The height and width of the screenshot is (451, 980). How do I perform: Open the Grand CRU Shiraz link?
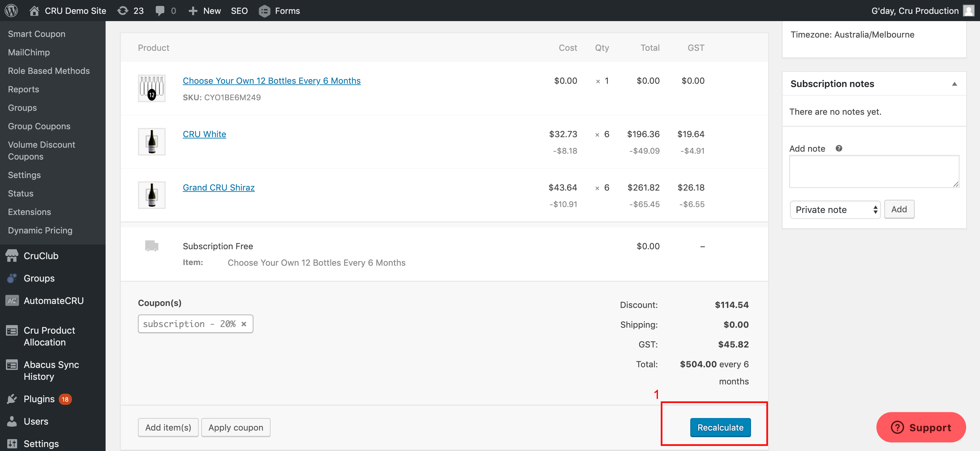[219, 188]
